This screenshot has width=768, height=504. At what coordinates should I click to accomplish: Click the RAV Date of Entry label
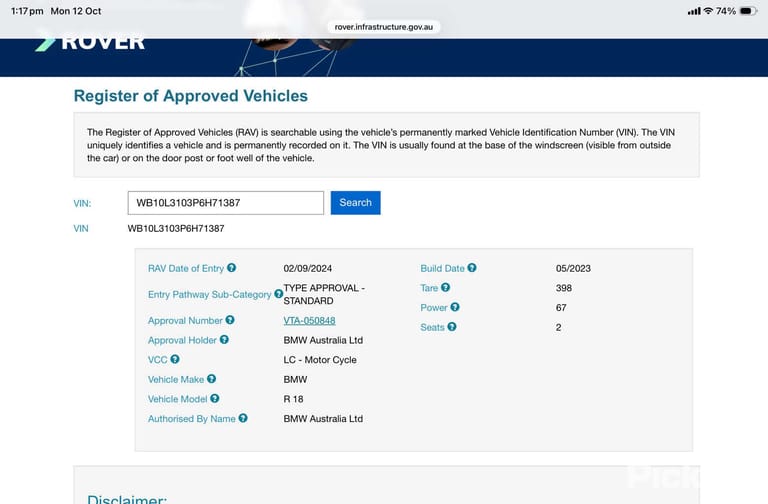186,268
